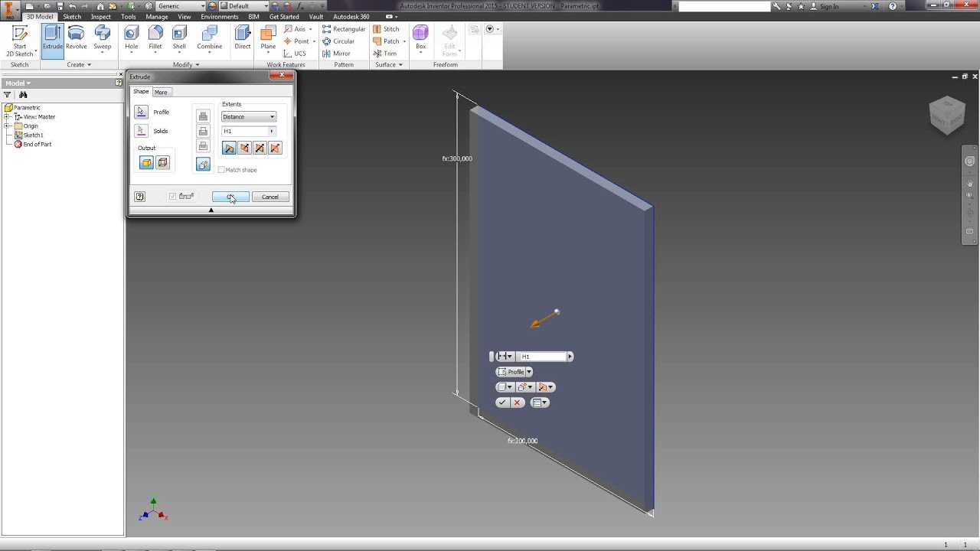Toggle the preview enable checkbox
The height and width of the screenshot is (551, 980).
173,197
